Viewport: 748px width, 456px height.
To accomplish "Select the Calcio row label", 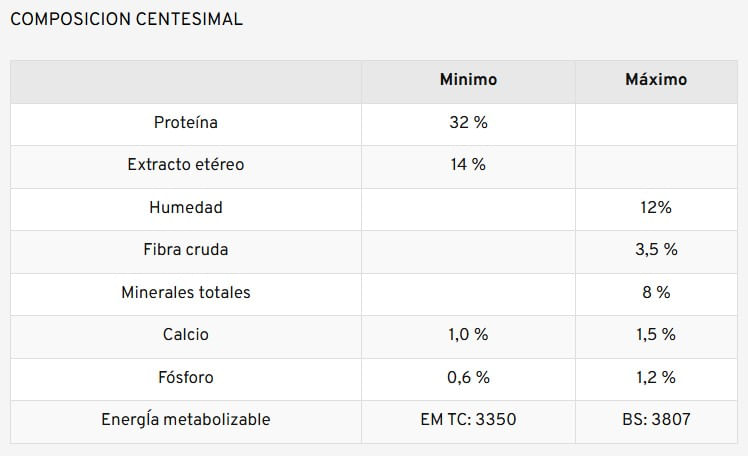I will [x=186, y=335].
